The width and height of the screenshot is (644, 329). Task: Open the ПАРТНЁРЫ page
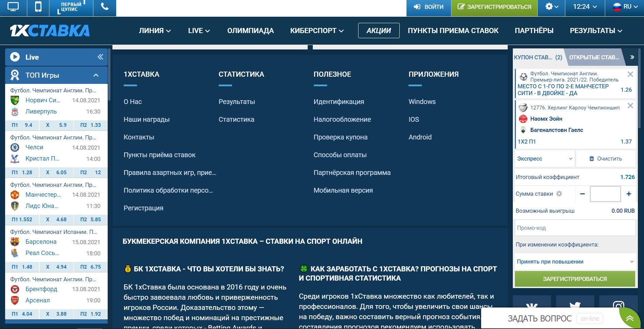[x=534, y=31]
